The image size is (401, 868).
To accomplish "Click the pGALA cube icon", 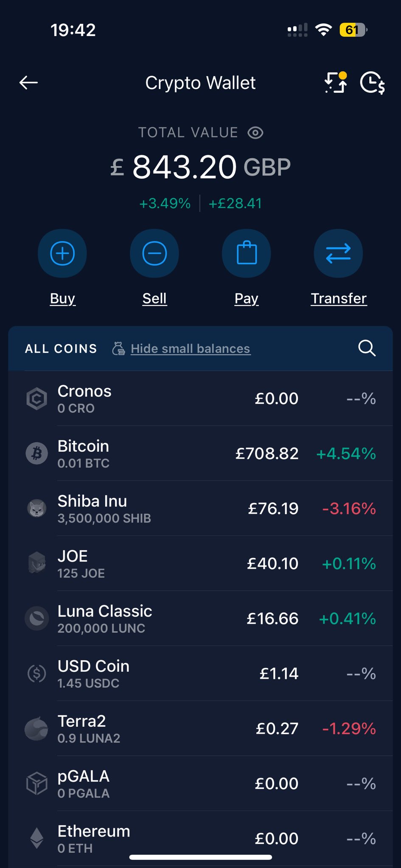I will (x=37, y=783).
